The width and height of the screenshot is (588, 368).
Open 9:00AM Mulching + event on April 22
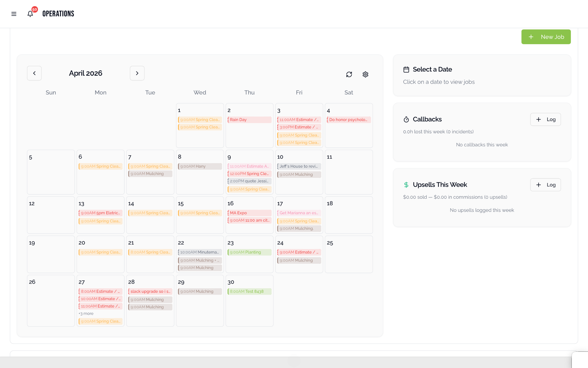pyautogui.click(x=200, y=260)
